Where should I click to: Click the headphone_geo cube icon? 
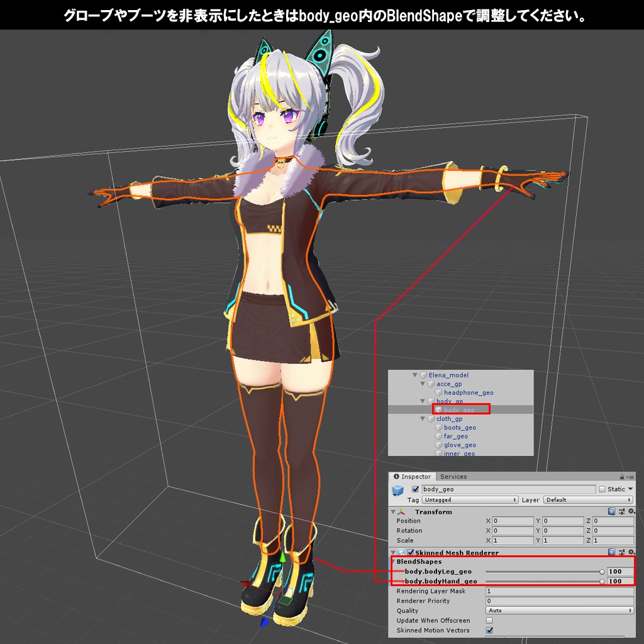tap(439, 392)
